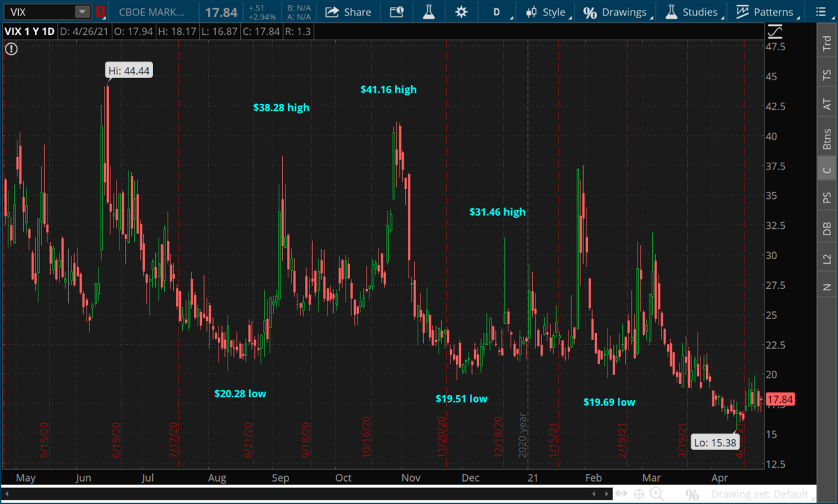Image resolution: width=838 pixels, height=504 pixels.
Task: Click the exclamation alert icon on chart
Action: [11, 48]
